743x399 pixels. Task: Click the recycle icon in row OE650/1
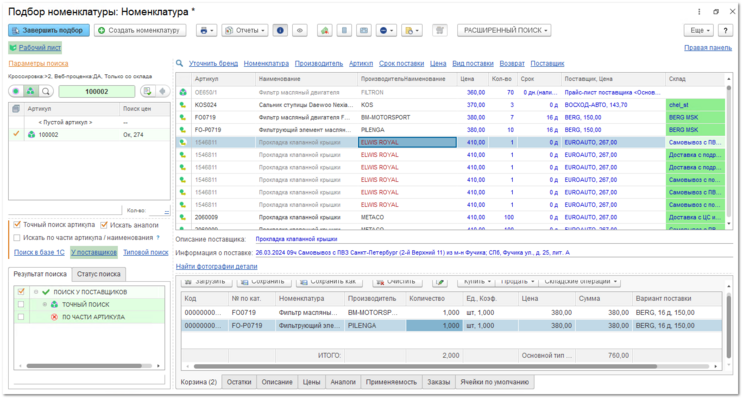(x=183, y=92)
